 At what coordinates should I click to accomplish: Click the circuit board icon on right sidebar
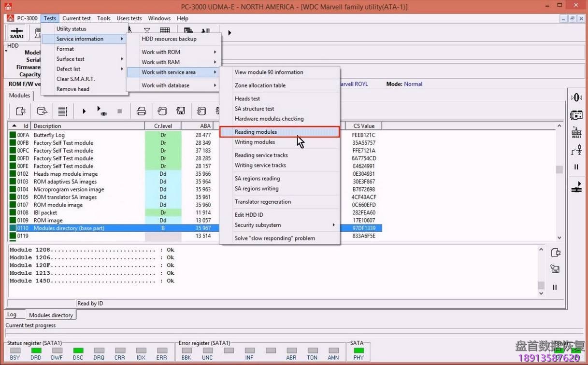[x=576, y=115]
